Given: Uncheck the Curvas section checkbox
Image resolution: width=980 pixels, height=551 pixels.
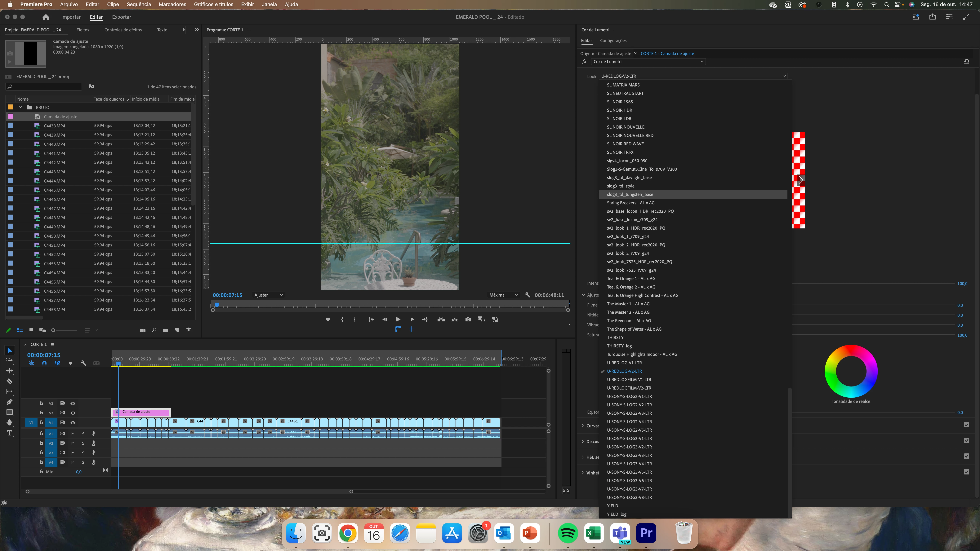Looking at the screenshot, I should pos(966,425).
